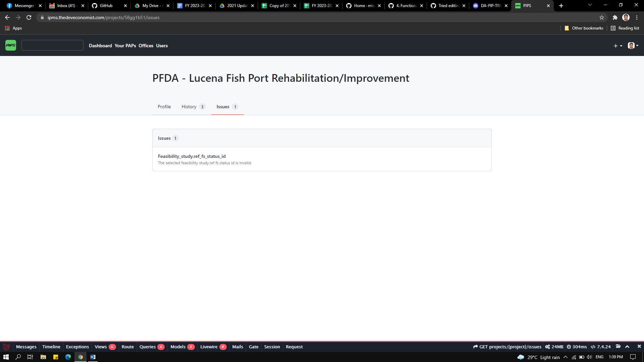Open the user avatar dropdown menu
This screenshot has width=644, height=362.
pos(632,46)
